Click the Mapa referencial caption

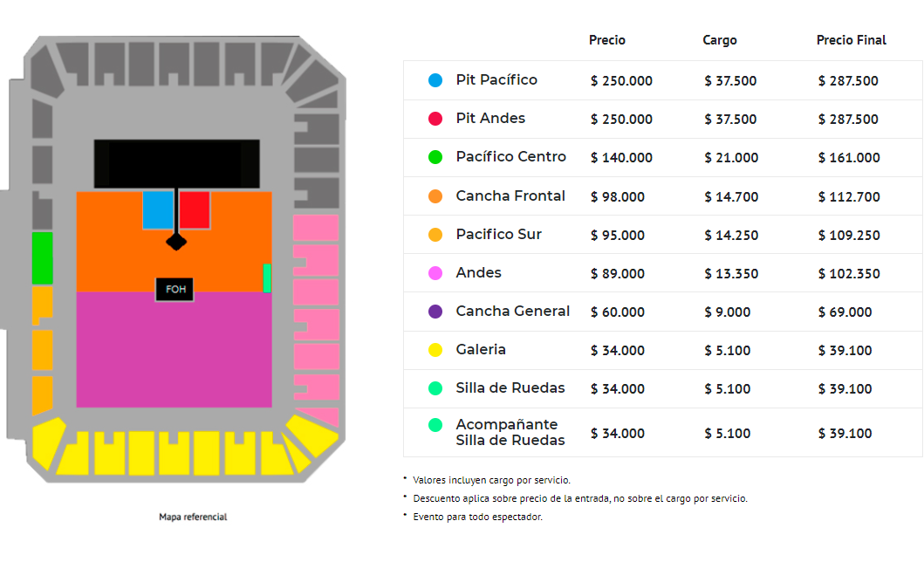coord(193,518)
